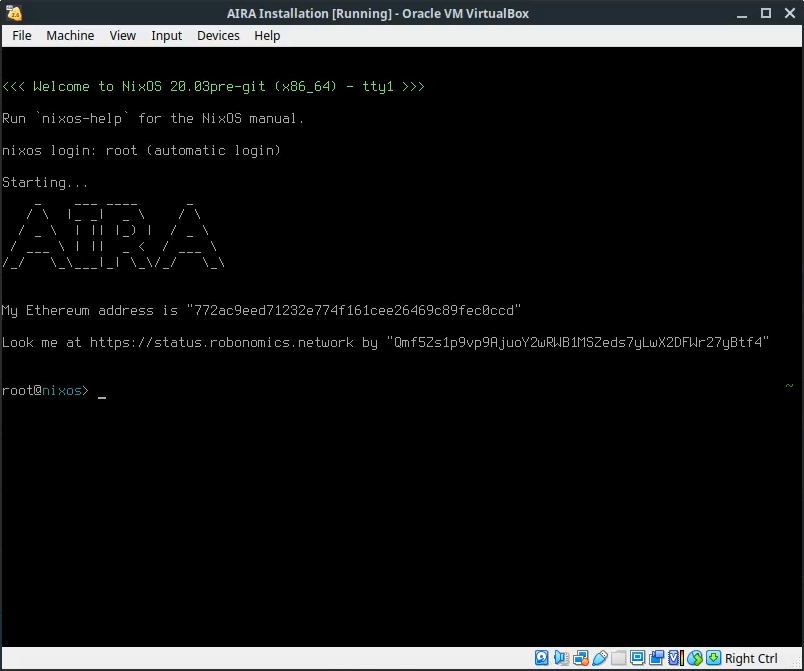Open the Devices menu
Viewport: 804px width, 671px height.
[x=218, y=35]
